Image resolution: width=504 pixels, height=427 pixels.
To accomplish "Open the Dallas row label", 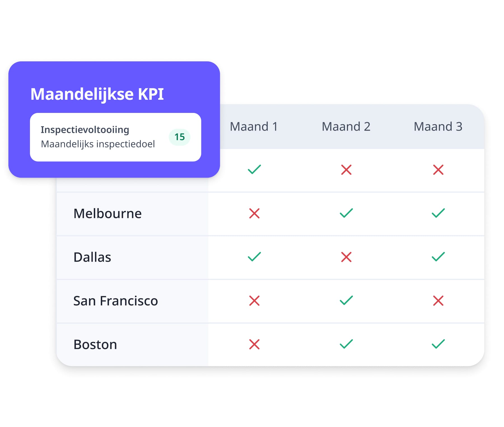I will (92, 257).
